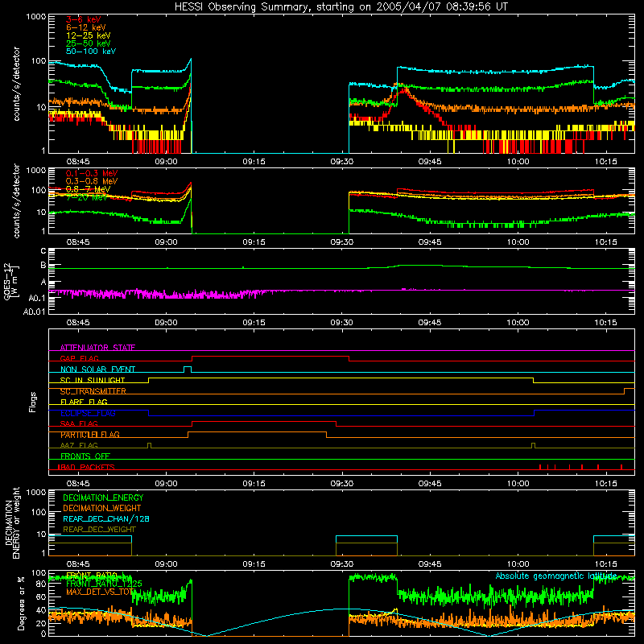
Task: Click the '09:45' tick below the GOES-12 plot
Action: pyautogui.click(x=430, y=323)
